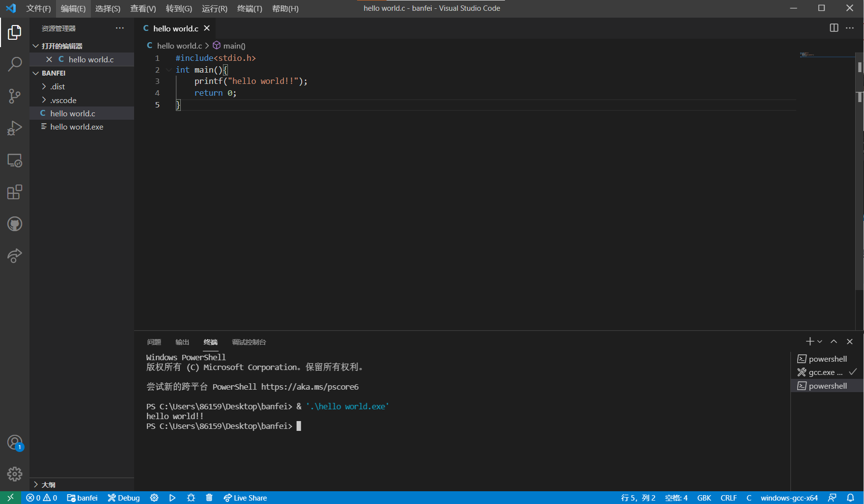Click the Accounts icon near the bottom

click(x=14, y=442)
